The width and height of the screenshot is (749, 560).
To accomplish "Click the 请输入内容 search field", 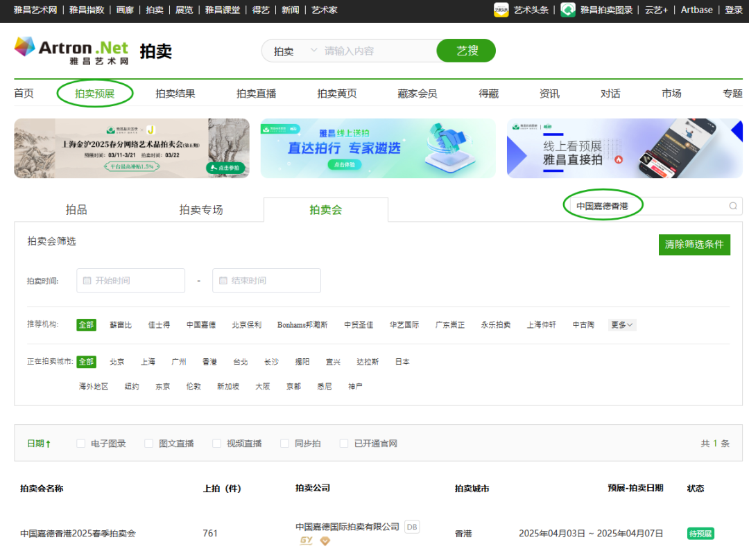I will tap(377, 51).
